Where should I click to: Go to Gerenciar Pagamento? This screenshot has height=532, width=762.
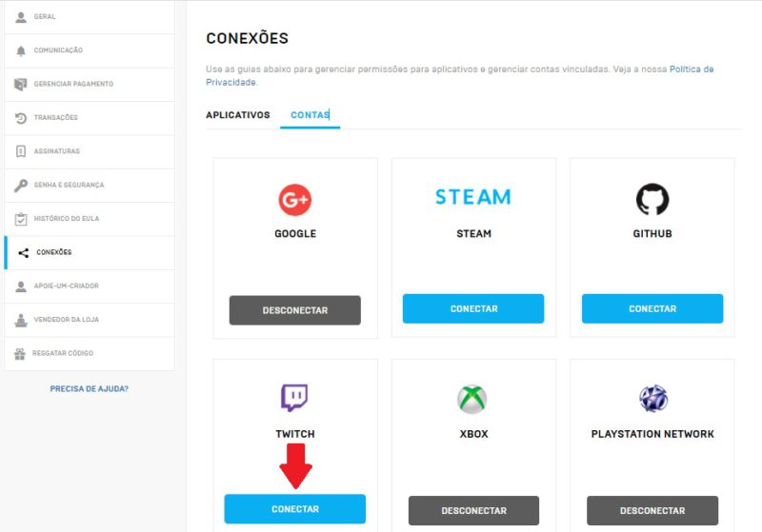point(90,84)
